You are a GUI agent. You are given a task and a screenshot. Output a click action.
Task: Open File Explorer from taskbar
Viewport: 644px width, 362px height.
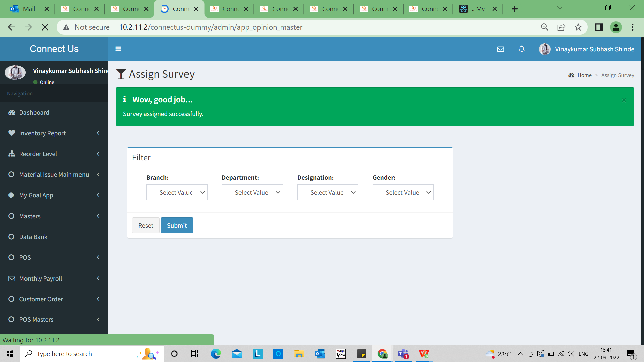tap(299, 354)
